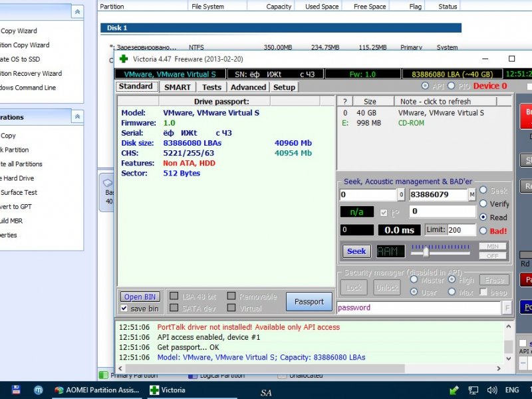Select the Bad! mode radio button
Viewport: 532px width, 399px height.
point(483,231)
